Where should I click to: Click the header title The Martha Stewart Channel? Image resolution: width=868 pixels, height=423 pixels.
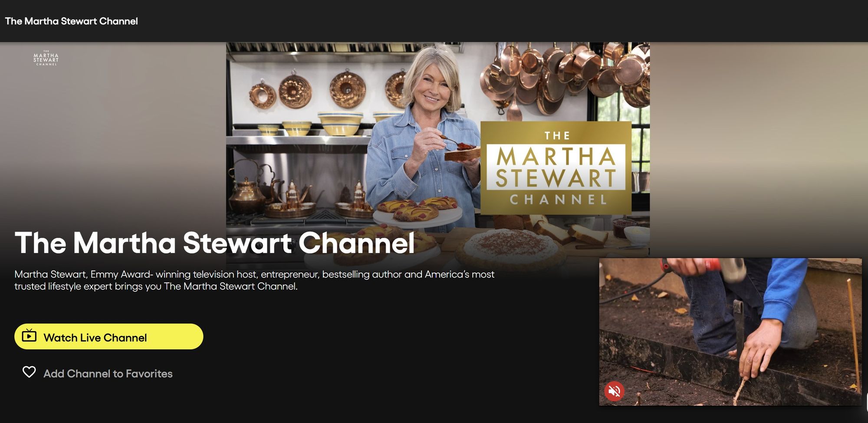[72, 21]
